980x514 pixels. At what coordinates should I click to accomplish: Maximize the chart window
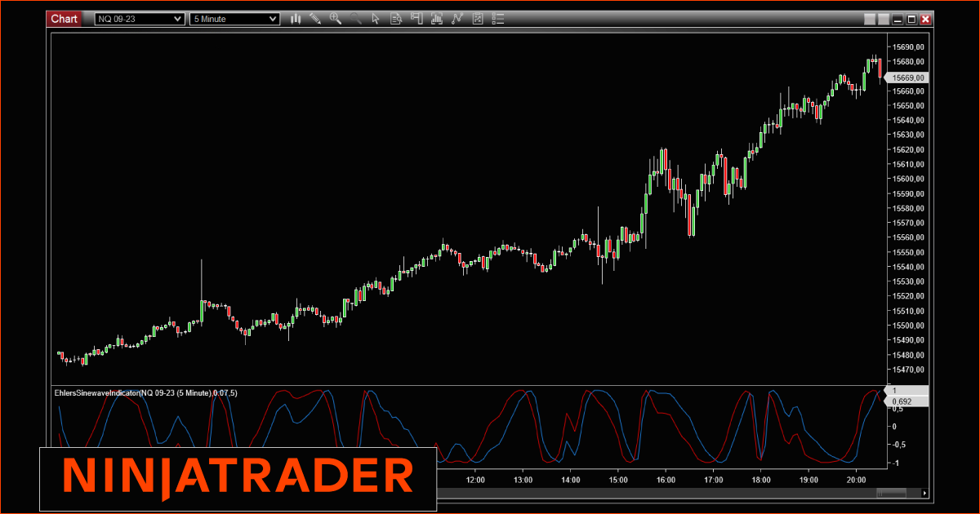pos(911,19)
